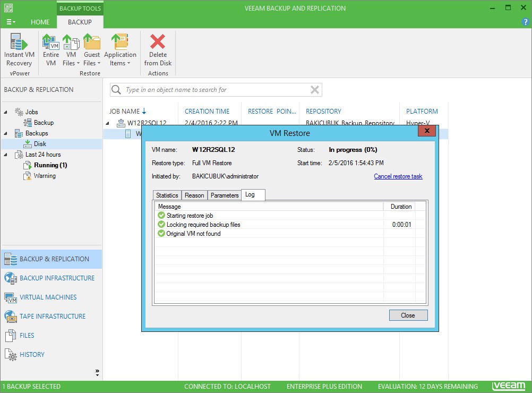Open the HISTORY view

pos(52,355)
